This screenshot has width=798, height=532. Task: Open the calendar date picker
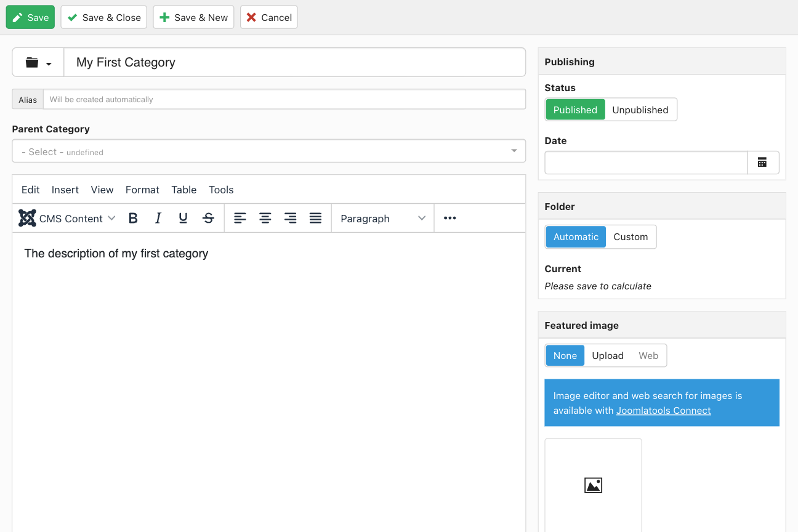[762, 163]
